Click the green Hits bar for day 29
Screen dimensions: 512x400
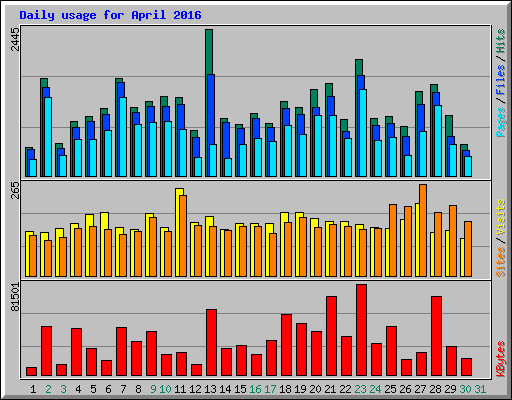point(449,125)
